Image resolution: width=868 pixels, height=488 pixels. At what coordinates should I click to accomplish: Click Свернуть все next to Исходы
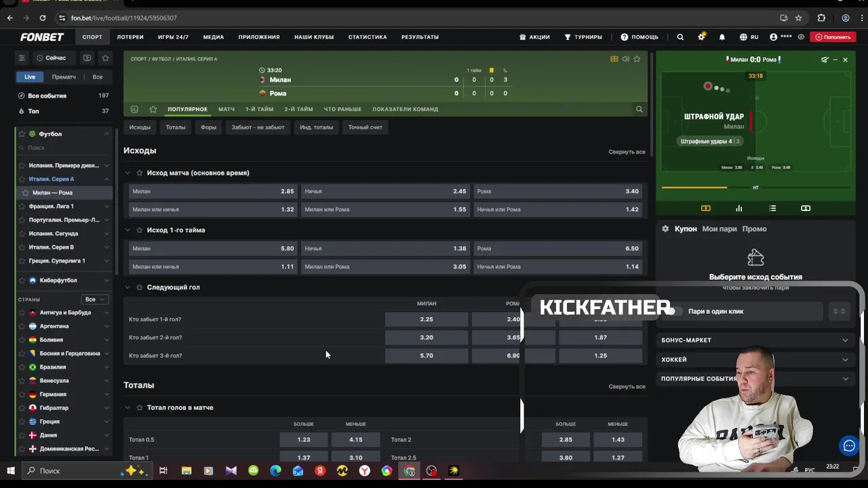[627, 152]
